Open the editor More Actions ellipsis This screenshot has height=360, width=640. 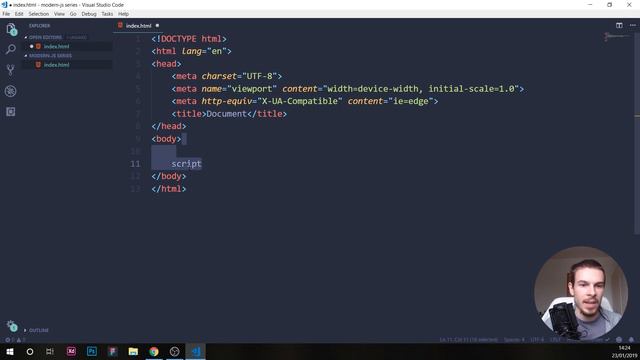[632, 25]
